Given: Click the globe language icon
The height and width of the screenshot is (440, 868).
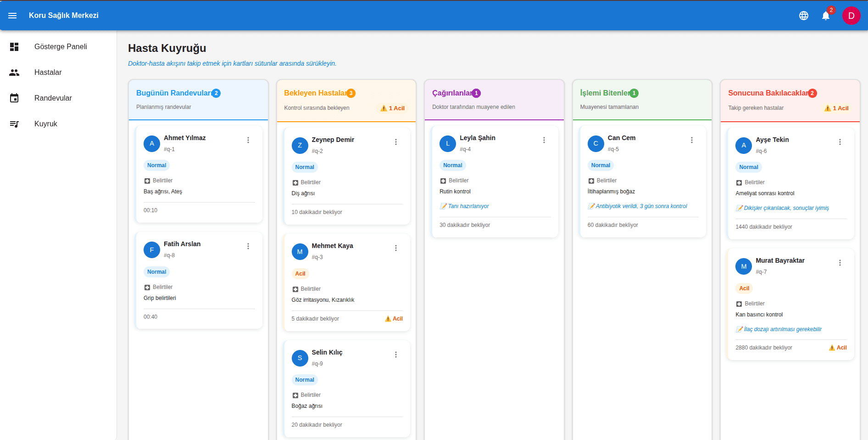Looking at the screenshot, I should click(803, 16).
